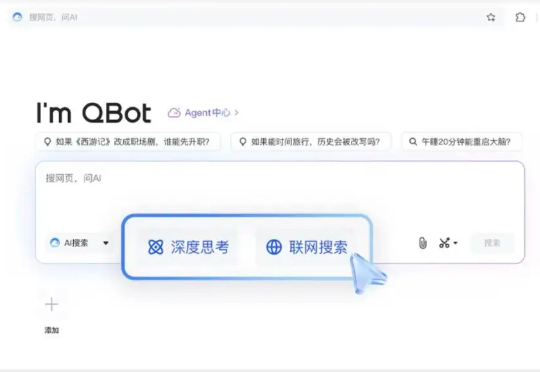Expand the Agent中心 chevron arrow

236,113
